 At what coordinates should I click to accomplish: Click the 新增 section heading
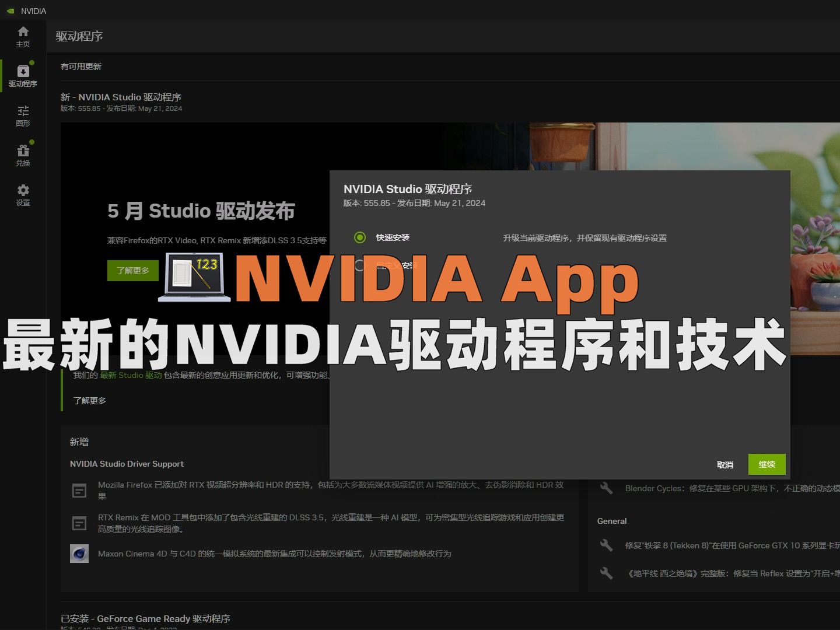79,442
